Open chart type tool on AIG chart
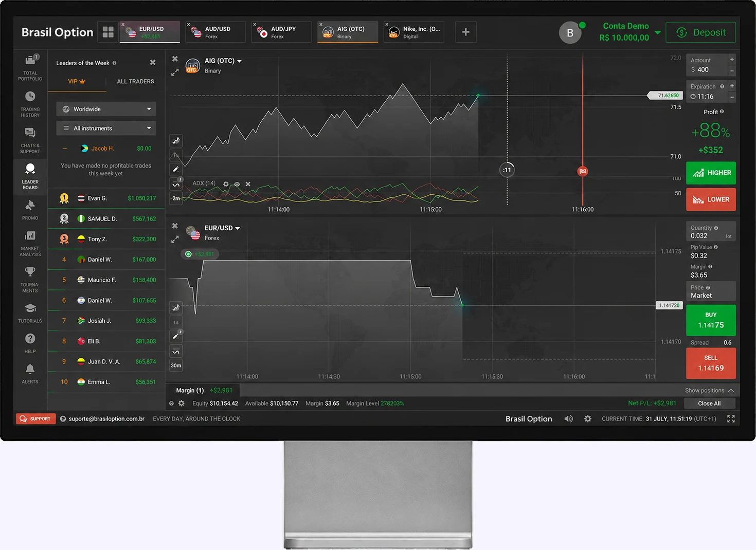This screenshot has width=756, height=550. point(176,140)
